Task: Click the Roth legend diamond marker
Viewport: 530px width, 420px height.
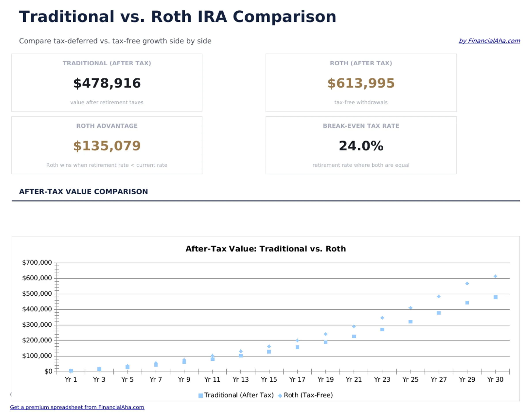Action: pyautogui.click(x=280, y=395)
